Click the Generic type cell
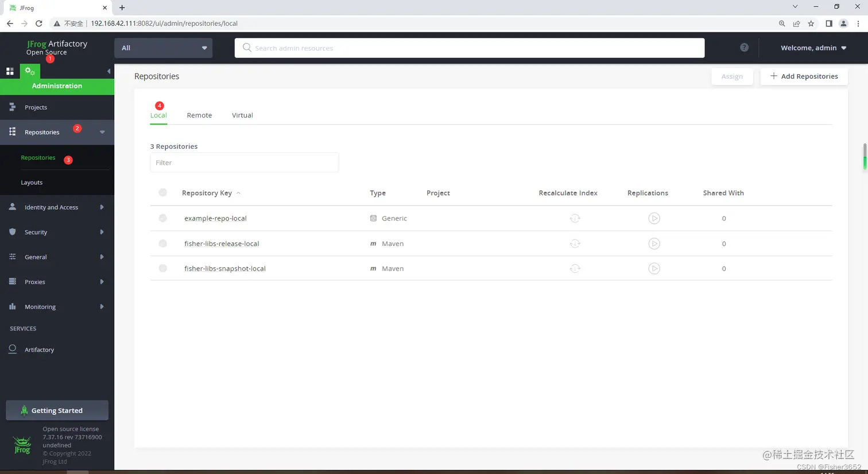Viewport: 868px width, 474px height. (x=389, y=218)
